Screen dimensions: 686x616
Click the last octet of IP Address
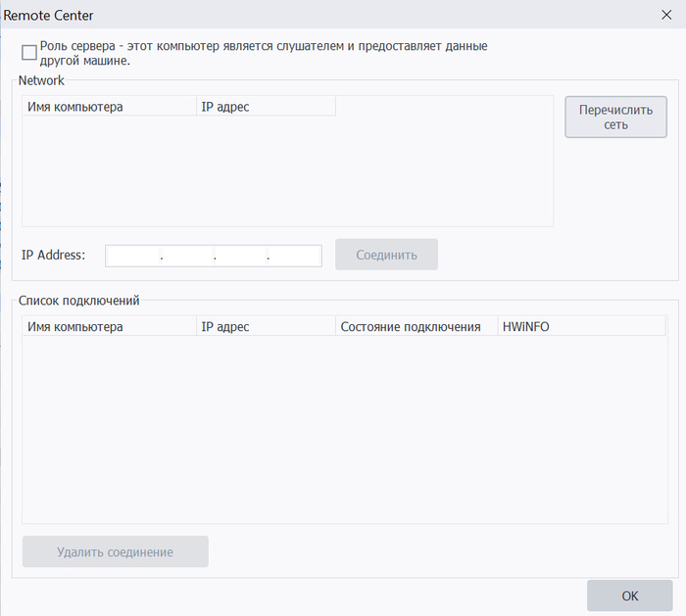click(294, 256)
